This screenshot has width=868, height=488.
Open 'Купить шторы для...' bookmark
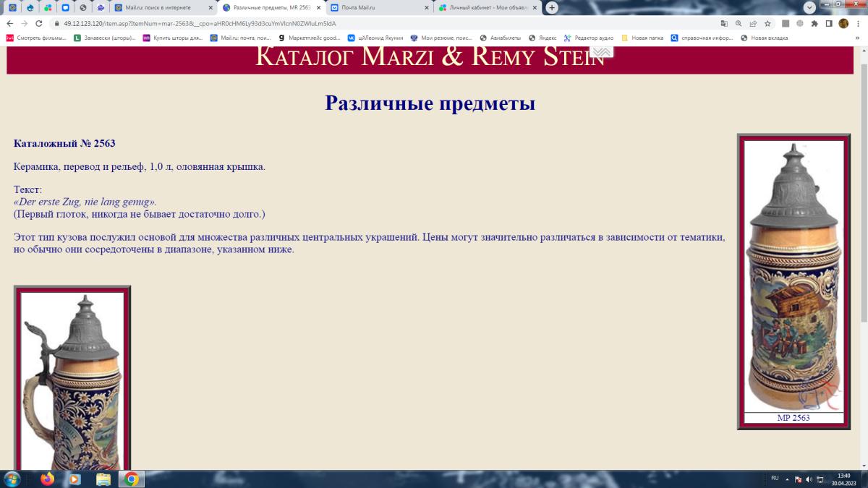[x=172, y=38]
